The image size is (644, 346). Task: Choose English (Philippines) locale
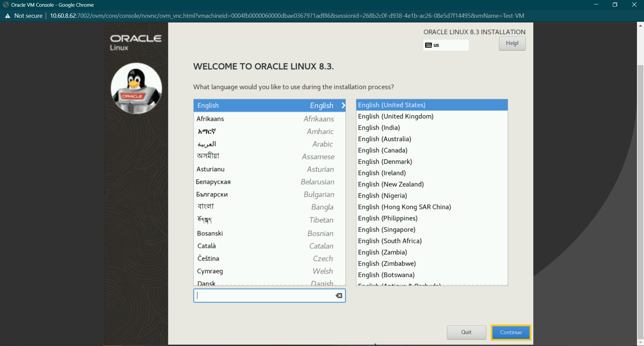[432, 218]
